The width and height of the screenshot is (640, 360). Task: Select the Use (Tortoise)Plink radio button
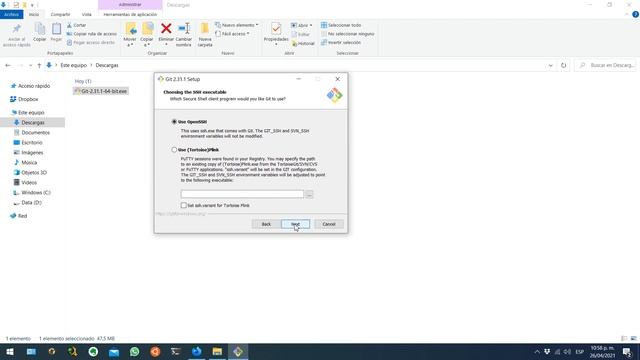pyautogui.click(x=174, y=150)
